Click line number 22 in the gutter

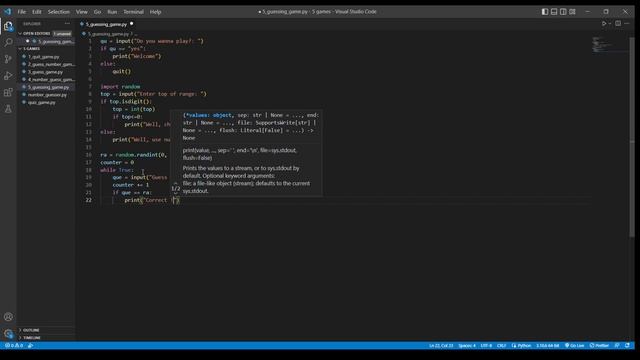(x=89, y=200)
